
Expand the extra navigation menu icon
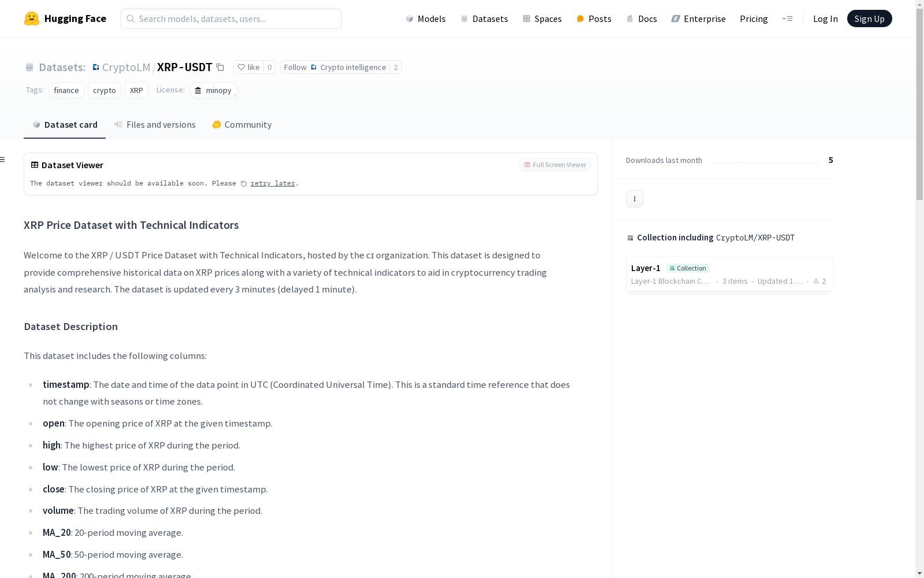[787, 18]
